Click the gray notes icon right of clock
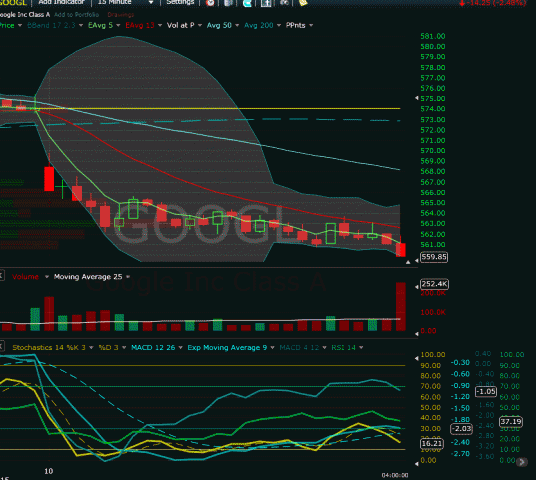 228,3
